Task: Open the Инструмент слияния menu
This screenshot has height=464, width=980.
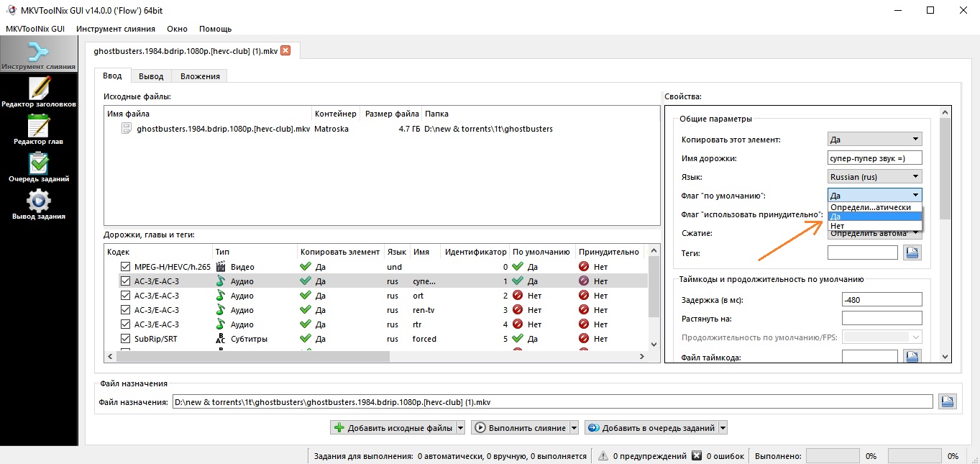Action: pyautogui.click(x=116, y=29)
